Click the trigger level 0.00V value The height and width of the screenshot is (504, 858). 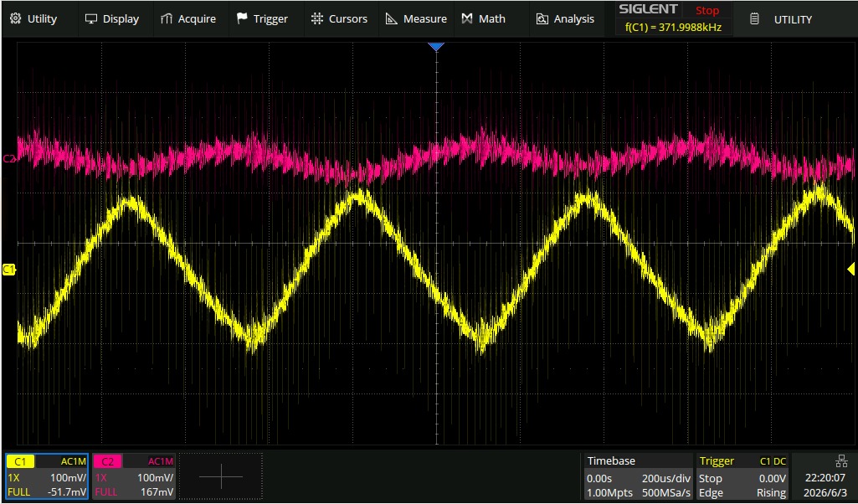click(x=772, y=478)
